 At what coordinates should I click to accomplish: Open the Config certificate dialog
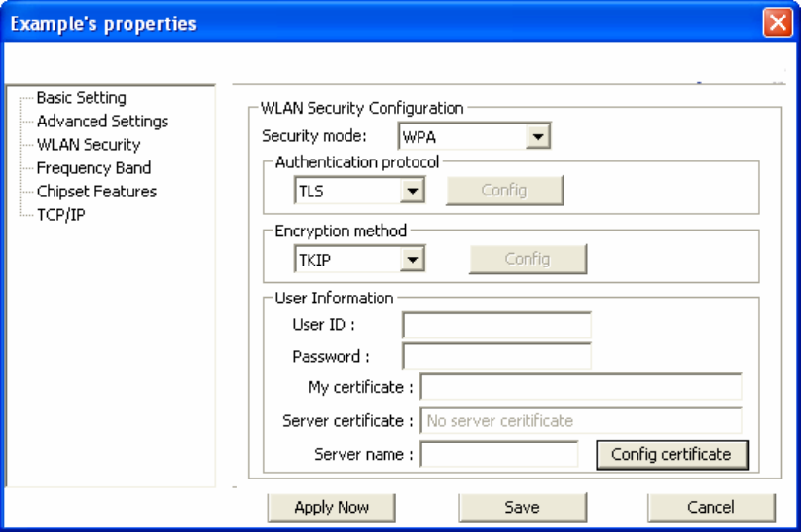673,454
